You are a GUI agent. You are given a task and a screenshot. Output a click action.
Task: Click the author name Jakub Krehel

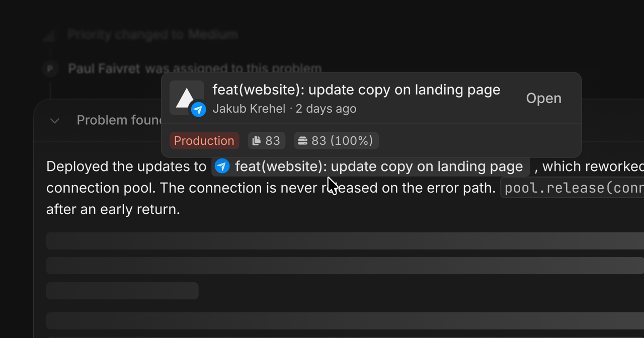pos(249,109)
